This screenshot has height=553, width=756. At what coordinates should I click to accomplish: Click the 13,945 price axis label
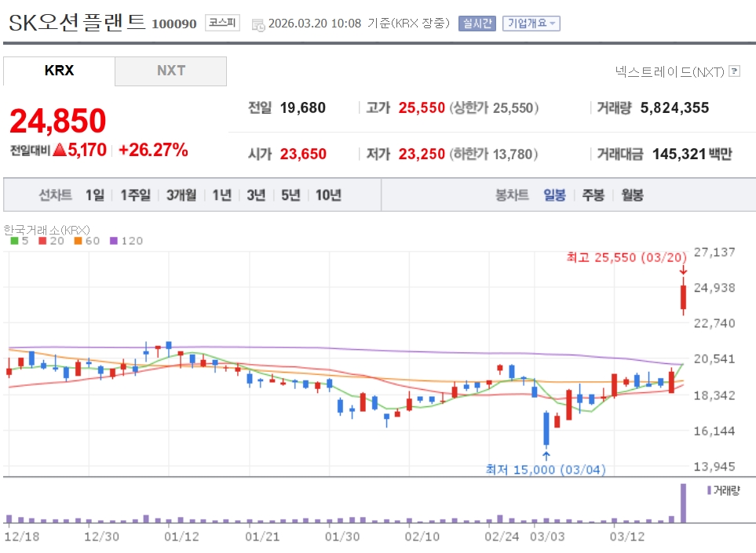tap(714, 466)
